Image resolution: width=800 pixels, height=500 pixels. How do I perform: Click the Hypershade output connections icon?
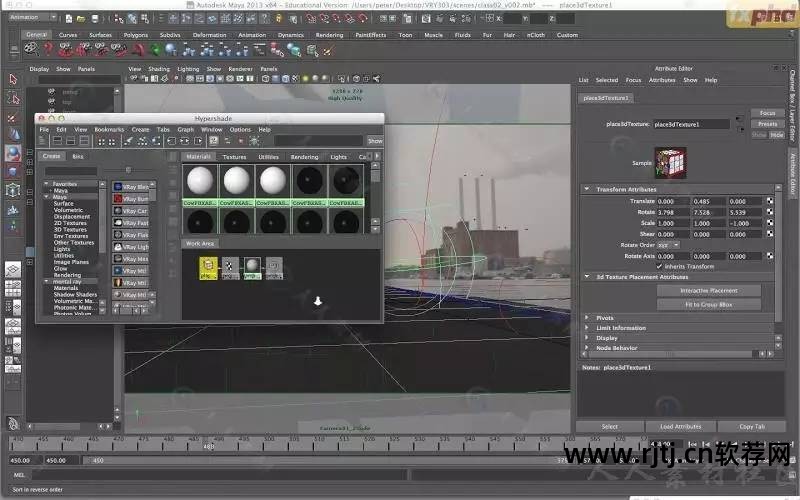tap(198, 141)
